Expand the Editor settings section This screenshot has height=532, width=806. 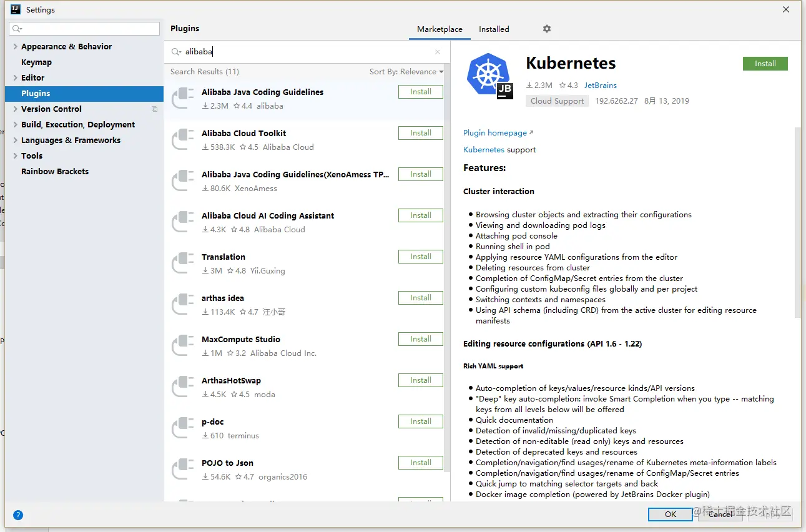[x=15, y=77]
